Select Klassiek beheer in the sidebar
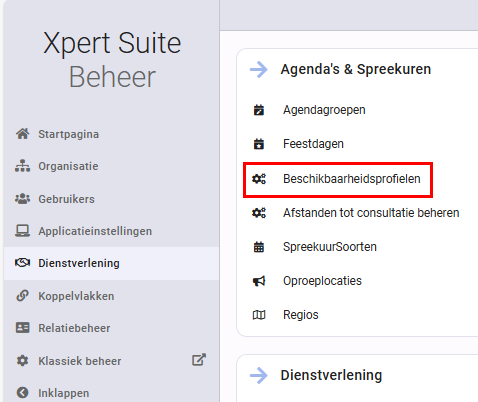Image resolution: width=478 pixels, height=402 pixels. (80, 361)
